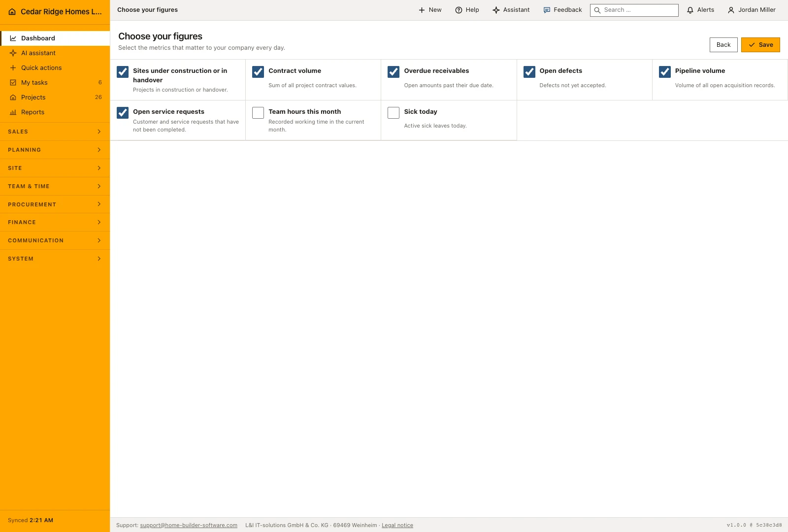Click the My tasks count badge 6
This screenshot has width=788, height=532.
pos(100,83)
